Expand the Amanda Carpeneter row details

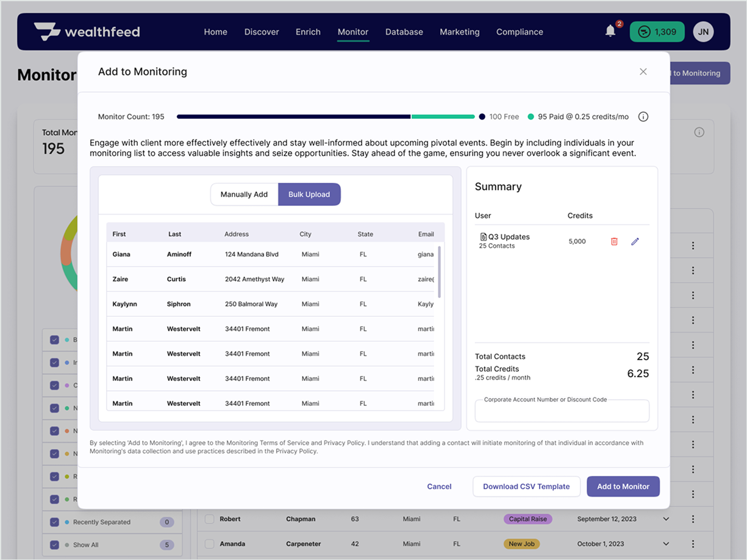click(666, 544)
